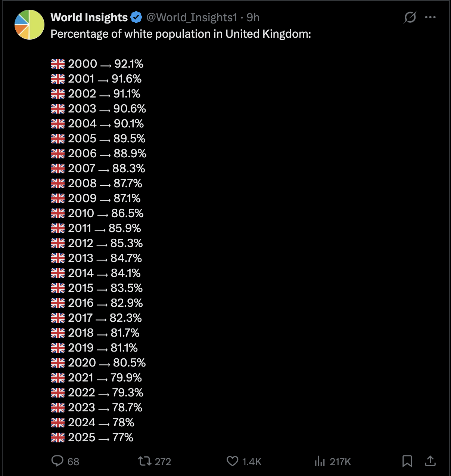The height and width of the screenshot is (476, 451).
Task: Like the post with heart icon
Action: [232, 461]
